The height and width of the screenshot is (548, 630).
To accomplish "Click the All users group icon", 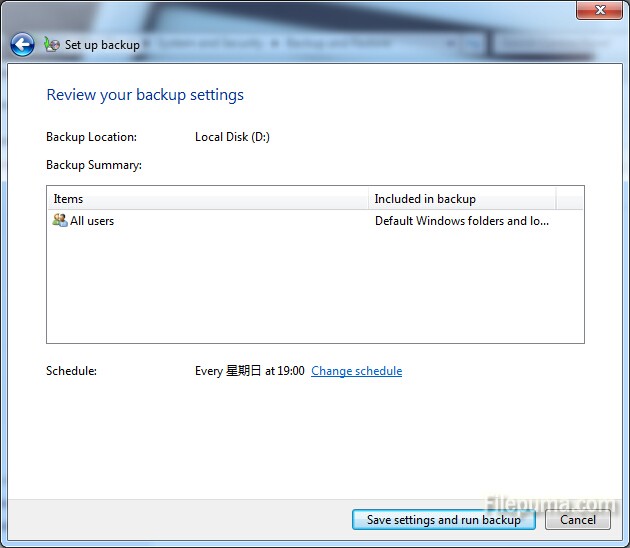I will (60, 220).
